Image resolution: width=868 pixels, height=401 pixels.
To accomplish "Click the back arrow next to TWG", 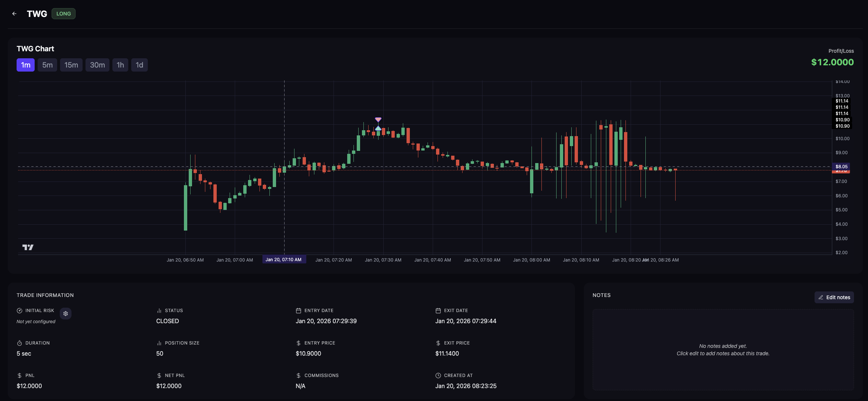I will [14, 14].
